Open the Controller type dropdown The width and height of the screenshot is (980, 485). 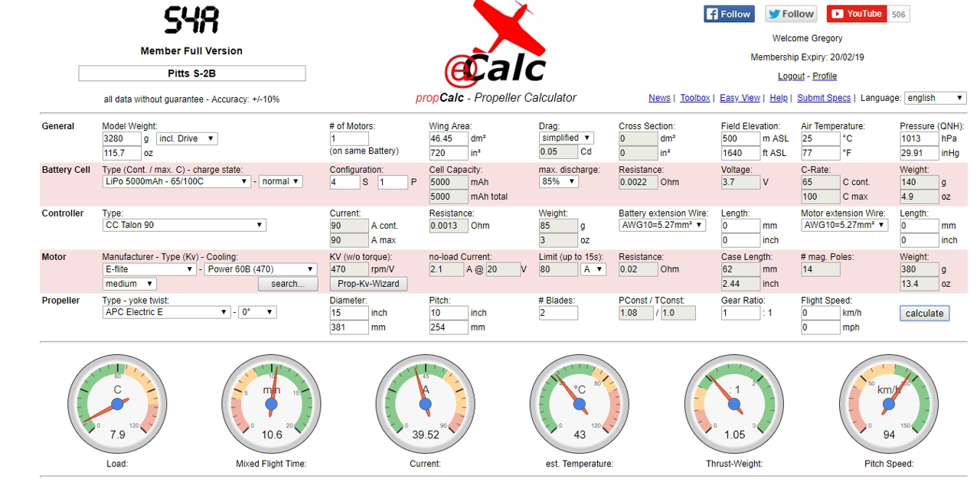click(184, 226)
